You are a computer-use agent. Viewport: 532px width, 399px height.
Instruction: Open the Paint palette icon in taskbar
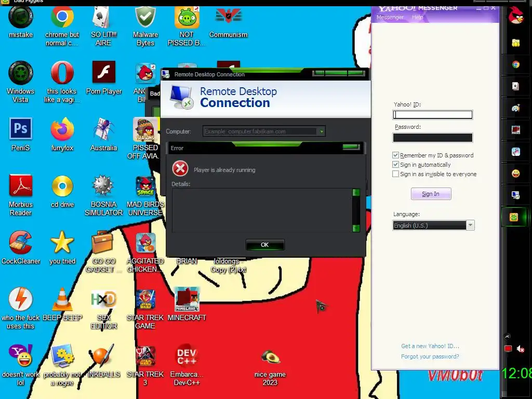[x=516, y=108]
